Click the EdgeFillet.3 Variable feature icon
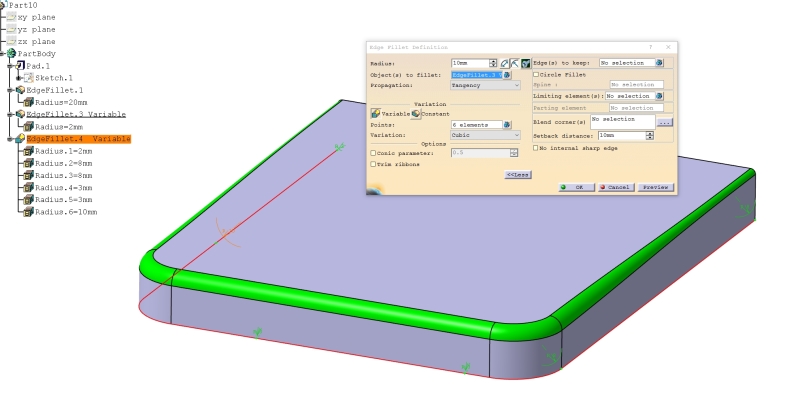Screen dimensions: 800x393 click(x=20, y=114)
